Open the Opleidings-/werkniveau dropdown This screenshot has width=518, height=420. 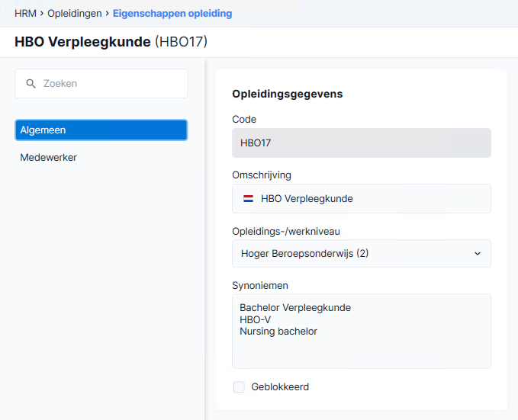click(362, 254)
